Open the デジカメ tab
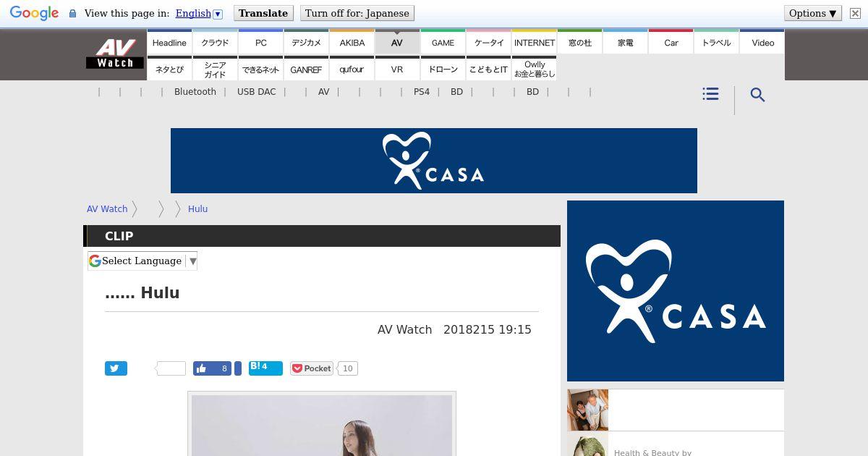 click(x=306, y=42)
